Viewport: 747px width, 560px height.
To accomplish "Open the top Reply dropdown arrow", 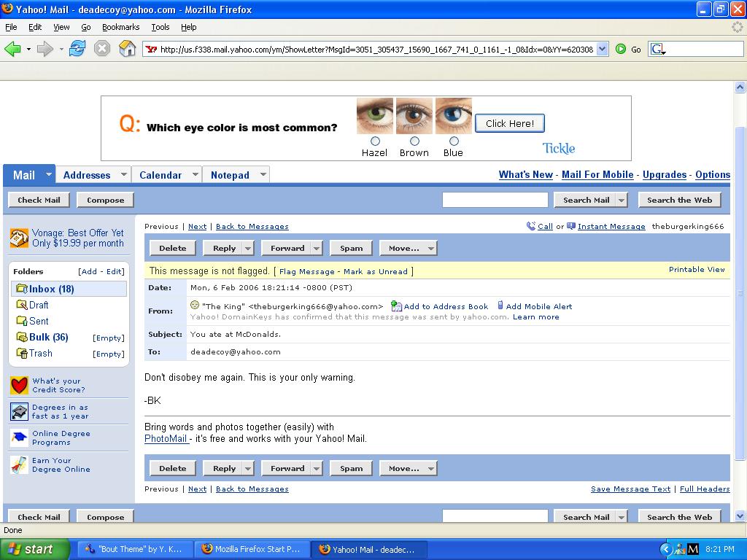I will 248,248.
